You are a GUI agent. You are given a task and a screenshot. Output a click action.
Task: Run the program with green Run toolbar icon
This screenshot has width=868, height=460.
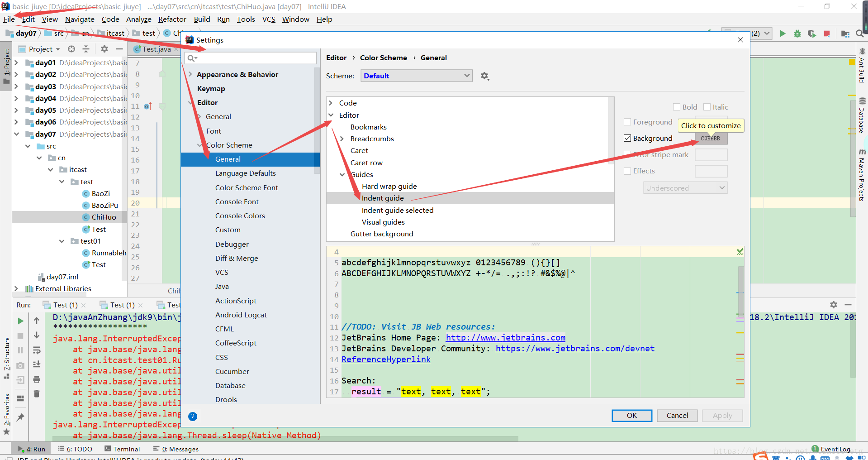(783, 34)
